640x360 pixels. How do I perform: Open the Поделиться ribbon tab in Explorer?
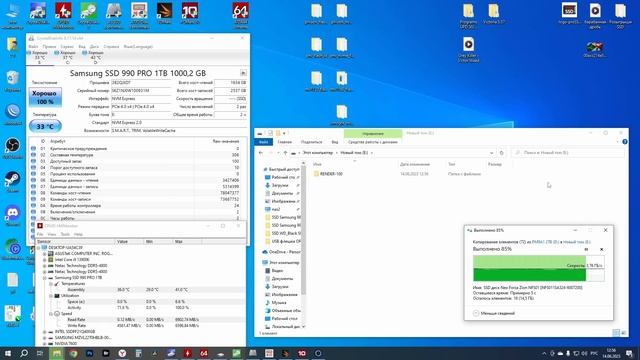[x=311, y=142]
